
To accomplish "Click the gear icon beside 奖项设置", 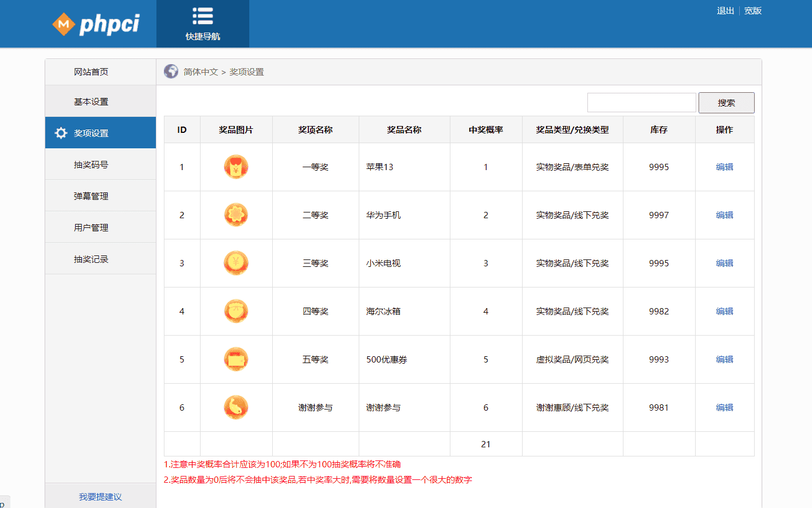I will (61, 133).
